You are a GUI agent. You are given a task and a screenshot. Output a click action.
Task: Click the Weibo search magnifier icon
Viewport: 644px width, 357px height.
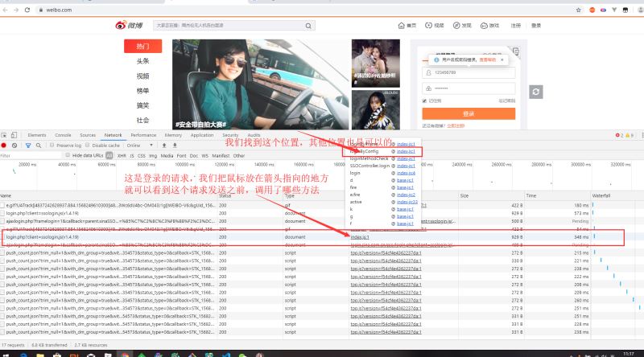(308, 26)
